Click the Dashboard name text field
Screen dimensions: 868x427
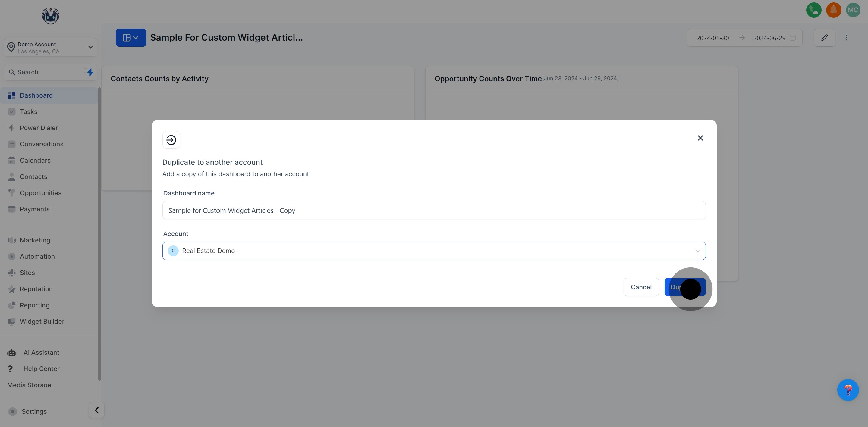pyautogui.click(x=434, y=210)
